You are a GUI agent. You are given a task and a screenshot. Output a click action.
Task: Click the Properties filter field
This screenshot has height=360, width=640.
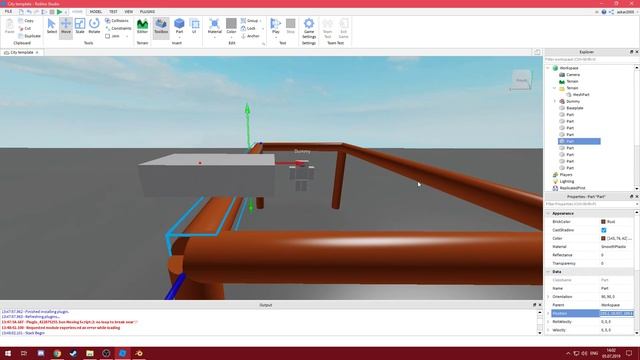coord(589,204)
